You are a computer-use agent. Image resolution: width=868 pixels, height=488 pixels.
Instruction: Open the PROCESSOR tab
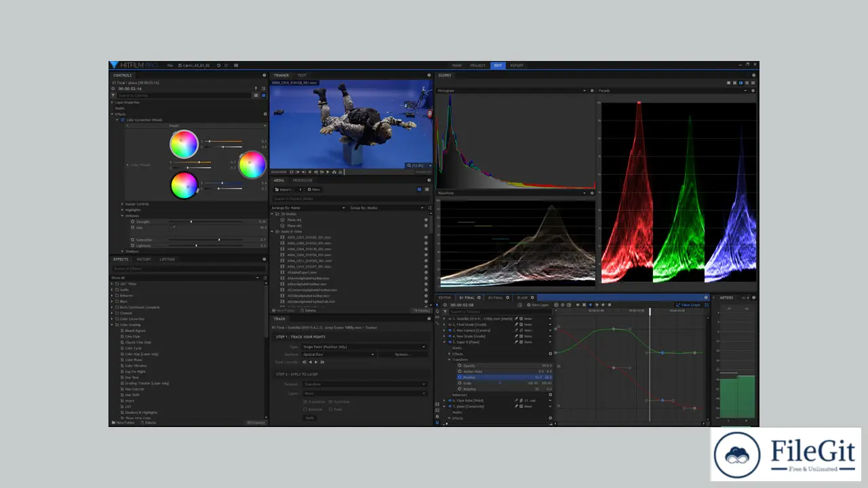click(x=302, y=180)
